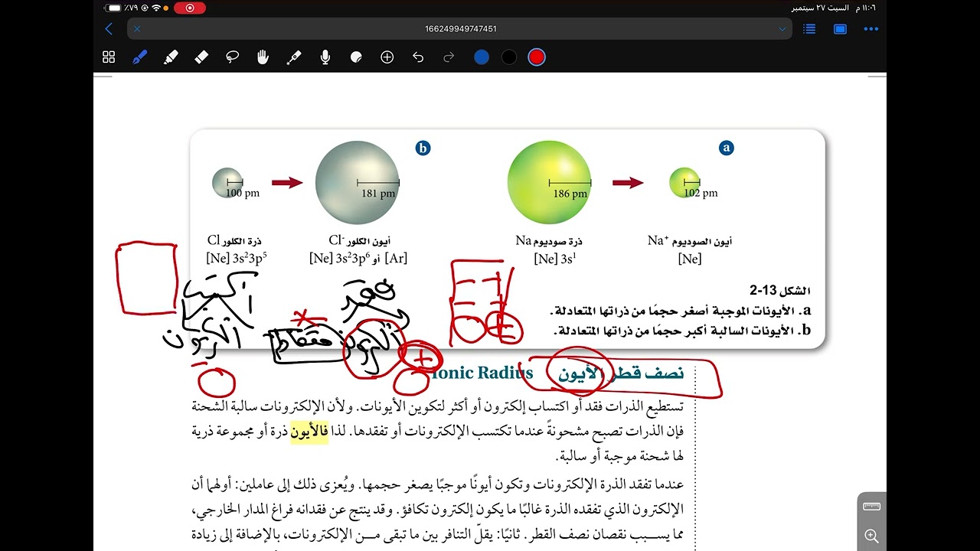Open the toolbox grid icon
This screenshot has width=980, height=551.
tap(109, 57)
